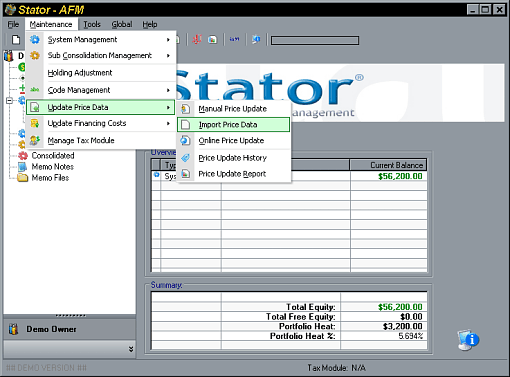The height and width of the screenshot is (377, 510).
Task: Click the Price Update History tag icon
Action: (x=185, y=158)
